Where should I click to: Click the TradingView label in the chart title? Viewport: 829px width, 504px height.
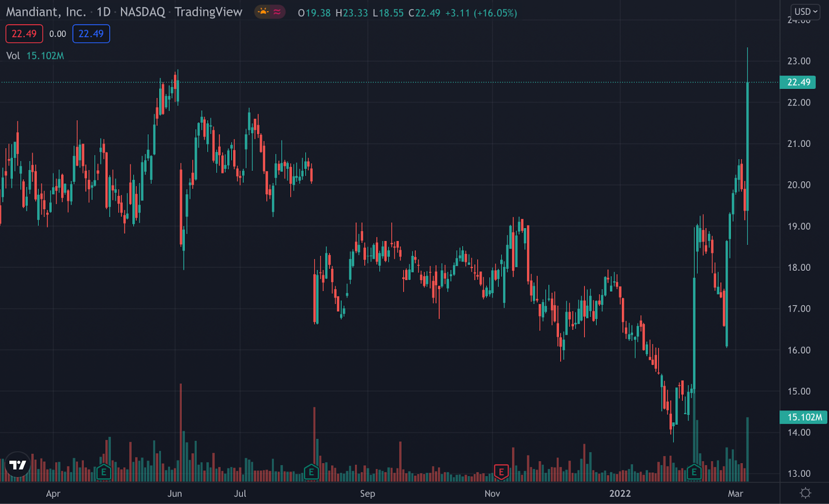pyautogui.click(x=208, y=12)
